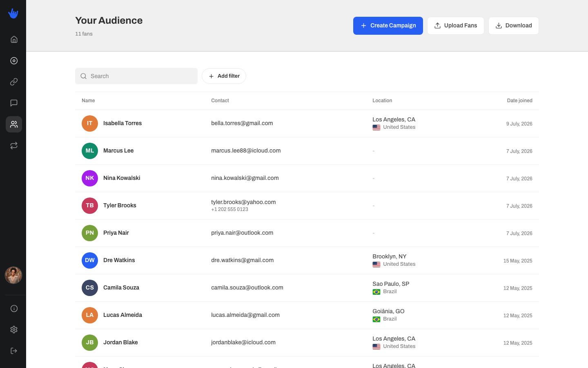Open fan Isabella Torres by name
The height and width of the screenshot is (368, 588).
click(122, 123)
